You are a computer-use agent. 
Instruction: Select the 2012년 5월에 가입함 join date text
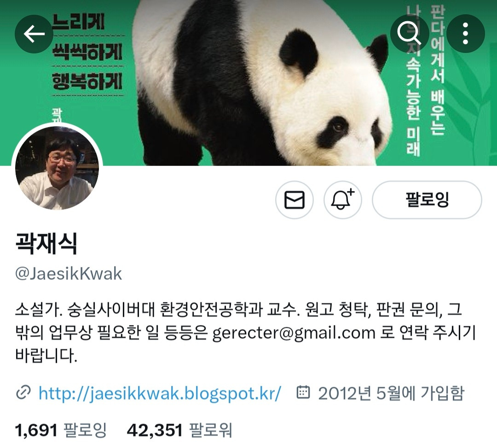[x=391, y=393]
